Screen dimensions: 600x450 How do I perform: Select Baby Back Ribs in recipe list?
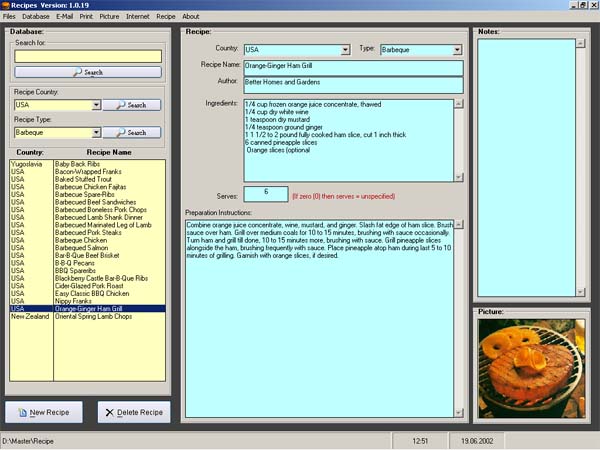click(110, 163)
